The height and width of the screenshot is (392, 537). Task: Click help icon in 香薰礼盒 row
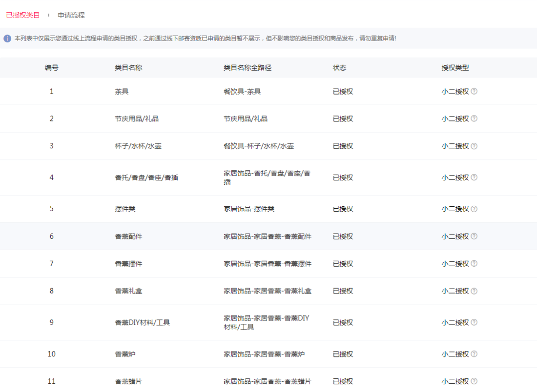[x=474, y=291]
